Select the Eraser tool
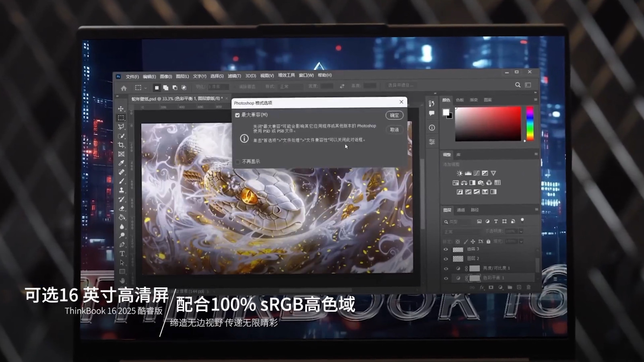The height and width of the screenshot is (362, 644). [122, 208]
